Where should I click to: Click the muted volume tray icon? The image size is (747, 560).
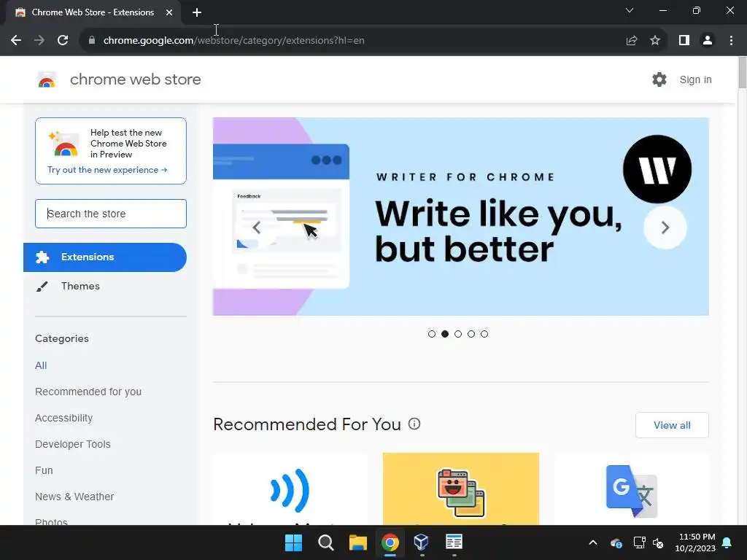click(658, 542)
